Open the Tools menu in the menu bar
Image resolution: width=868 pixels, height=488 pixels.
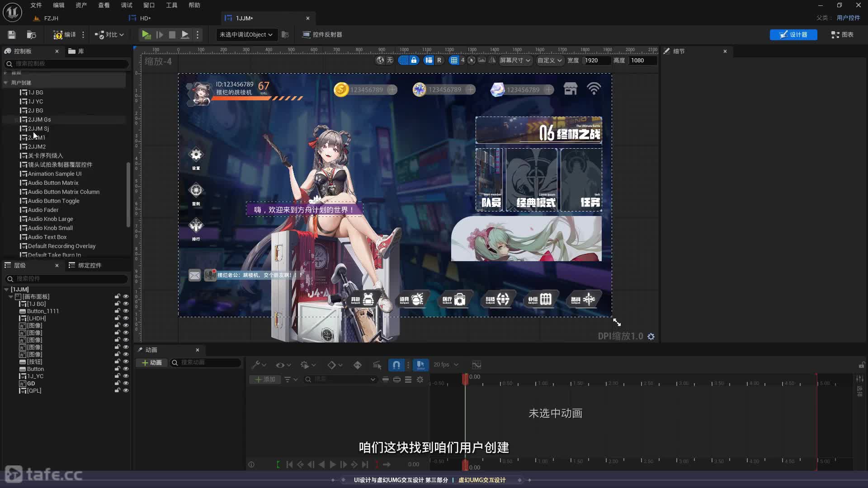(171, 5)
